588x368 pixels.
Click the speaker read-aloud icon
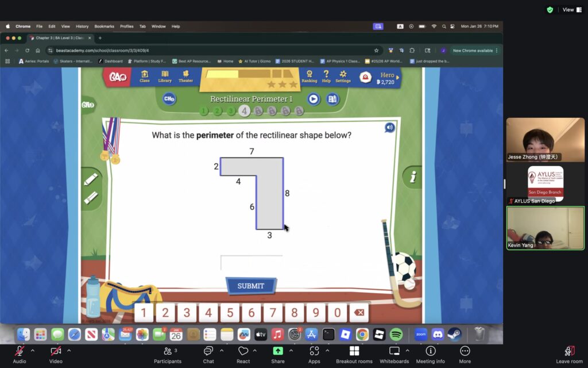pyautogui.click(x=390, y=128)
